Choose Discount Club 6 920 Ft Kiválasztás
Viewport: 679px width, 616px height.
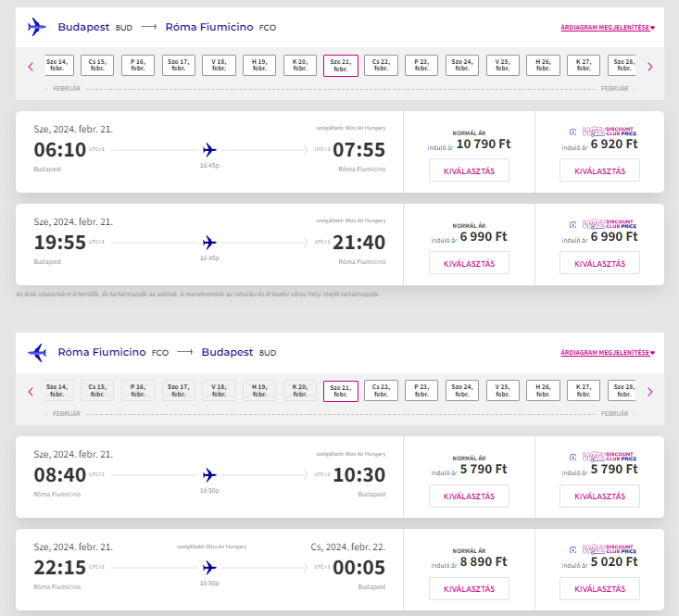click(x=599, y=170)
